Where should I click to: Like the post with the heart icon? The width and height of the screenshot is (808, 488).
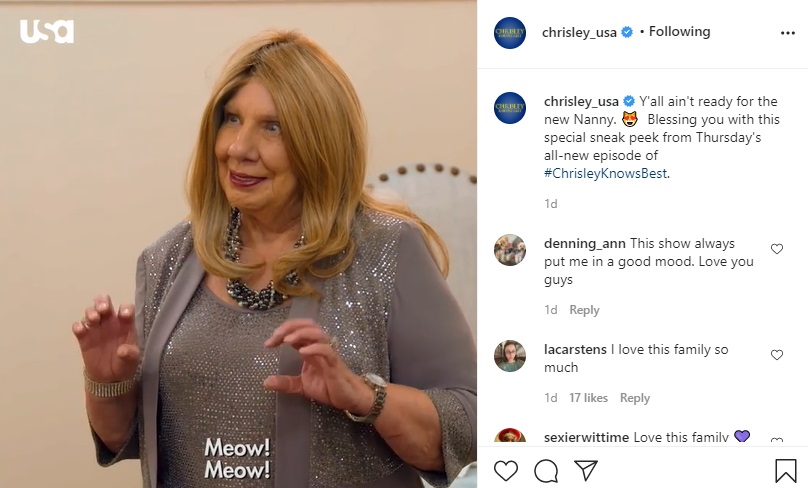click(506, 470)
